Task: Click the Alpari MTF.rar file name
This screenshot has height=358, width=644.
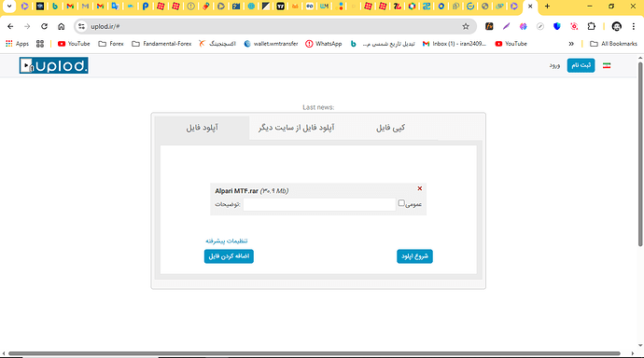Action: point(236,191)
